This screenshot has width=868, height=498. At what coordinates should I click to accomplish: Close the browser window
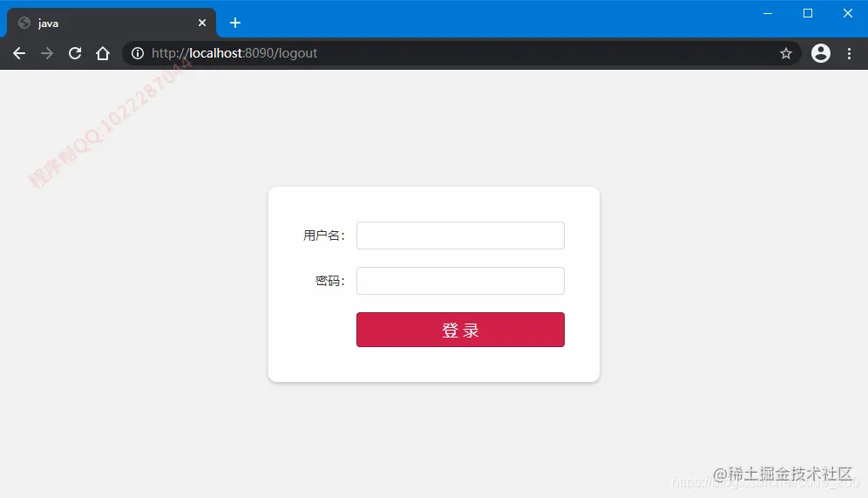847,13
